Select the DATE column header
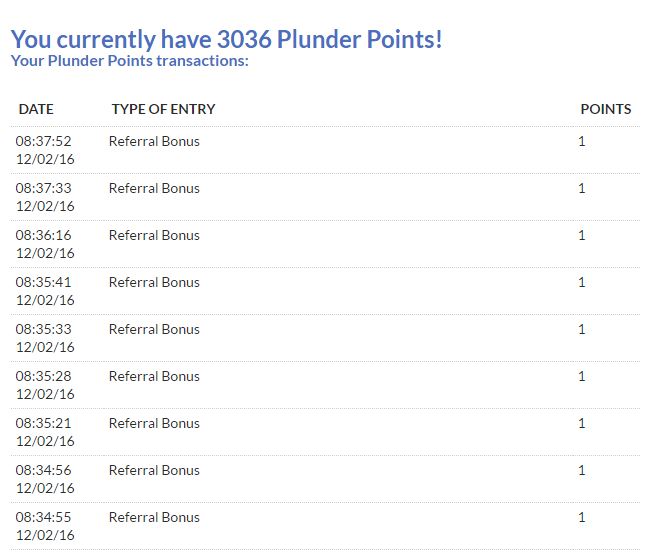This screenshot has width=654, height=552. point(36,109)
